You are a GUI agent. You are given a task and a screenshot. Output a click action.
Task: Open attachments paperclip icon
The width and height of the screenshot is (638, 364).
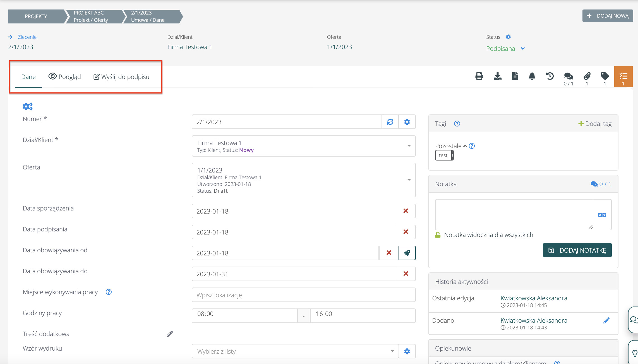587,76
